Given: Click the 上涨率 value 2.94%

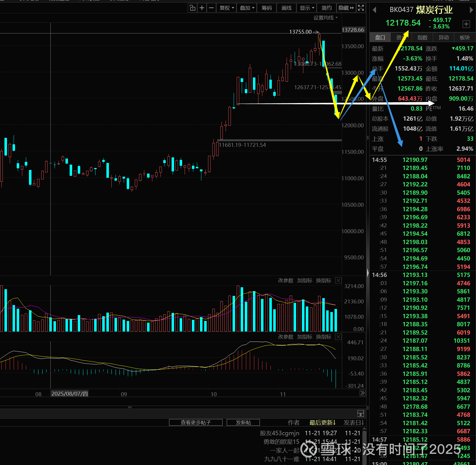Looking at the screenshot, I should point(465,149).
